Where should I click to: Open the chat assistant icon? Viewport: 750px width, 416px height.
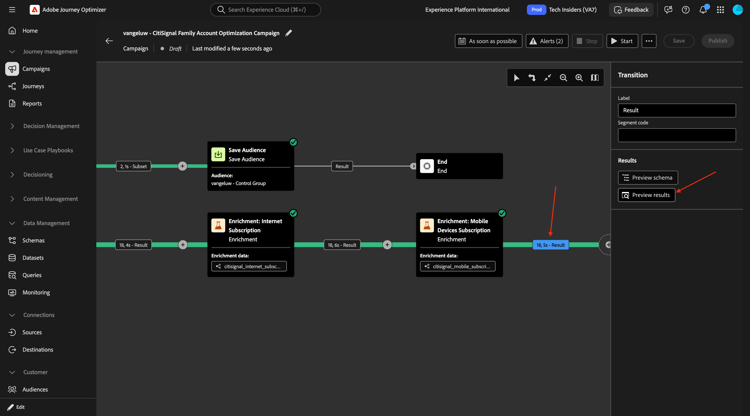click(x=668, y=10)
